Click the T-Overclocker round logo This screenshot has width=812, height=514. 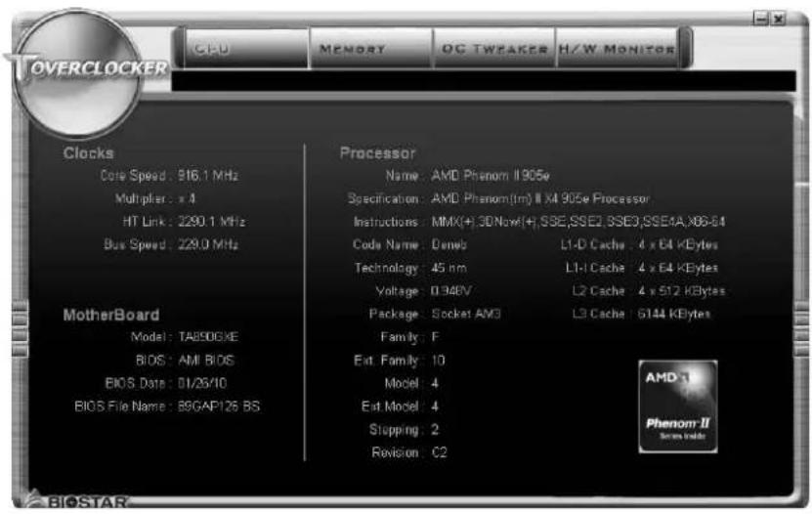(x=77, y=72)
